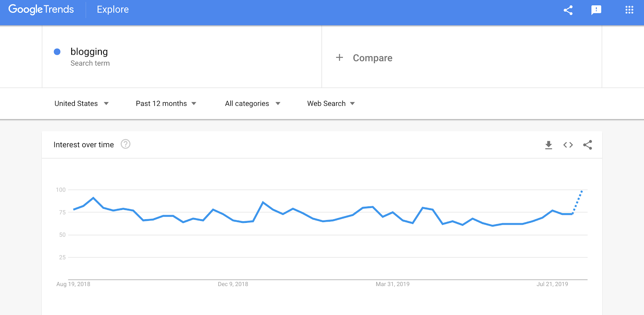Click the Search term label under blogging
Image resolution: width=644 pixels, height=315 pixels.
pyautogui.click(x=90, y=63)
